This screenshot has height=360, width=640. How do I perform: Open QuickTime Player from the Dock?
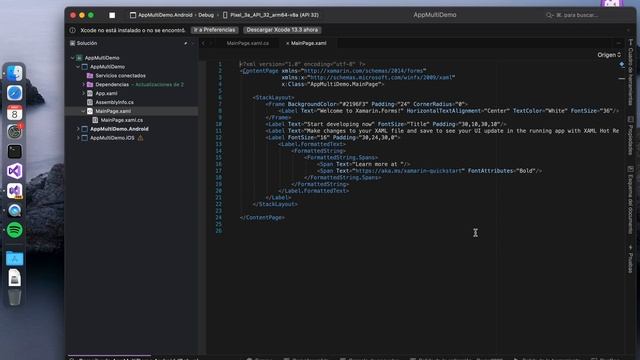pos(15,211)
